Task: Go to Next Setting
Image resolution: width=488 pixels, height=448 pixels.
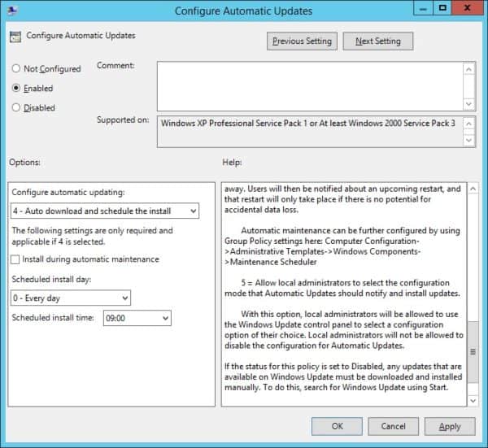Action: [377, 41]
